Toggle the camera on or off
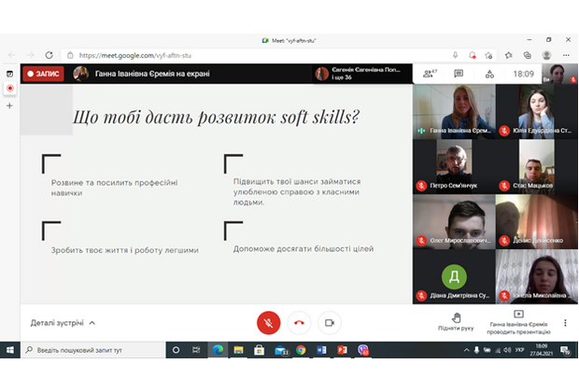 coord(329,323)
